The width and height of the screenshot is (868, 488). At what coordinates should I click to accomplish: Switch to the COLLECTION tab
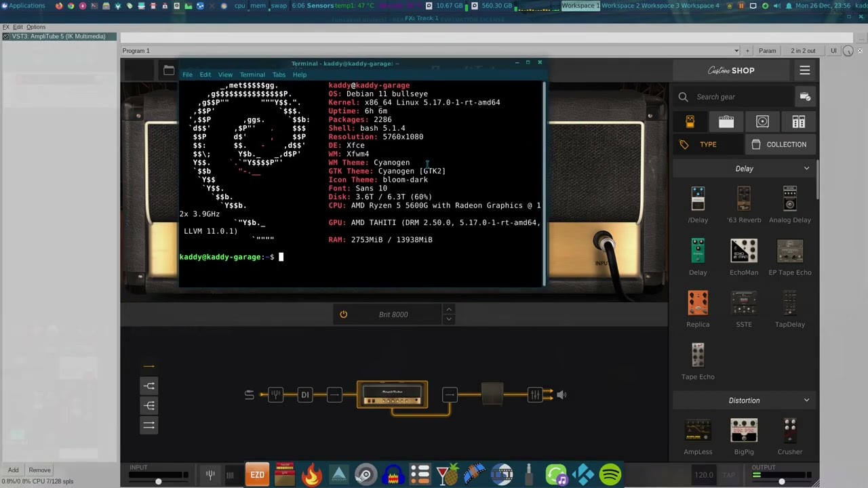pos(780,144)
